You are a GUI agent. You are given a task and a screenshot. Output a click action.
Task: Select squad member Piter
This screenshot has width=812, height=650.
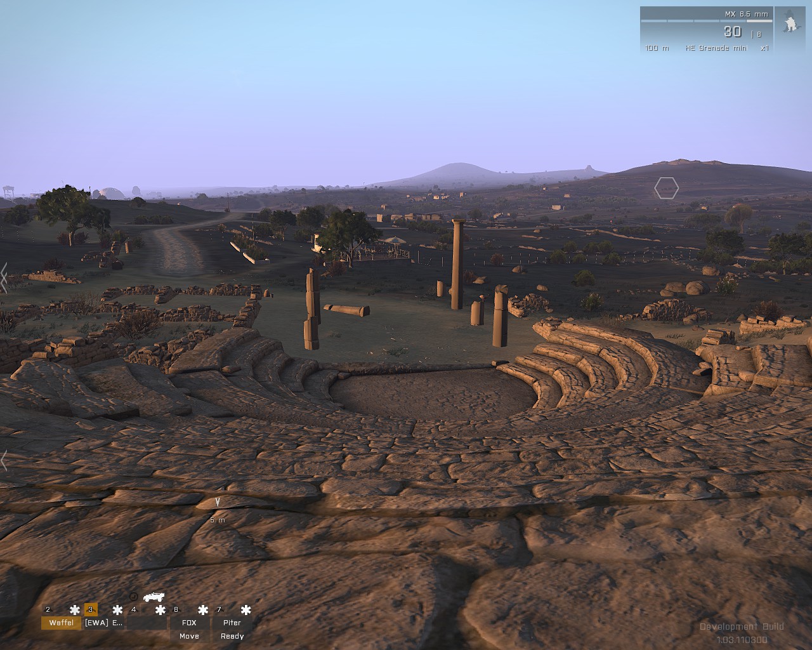click(232, 623)
